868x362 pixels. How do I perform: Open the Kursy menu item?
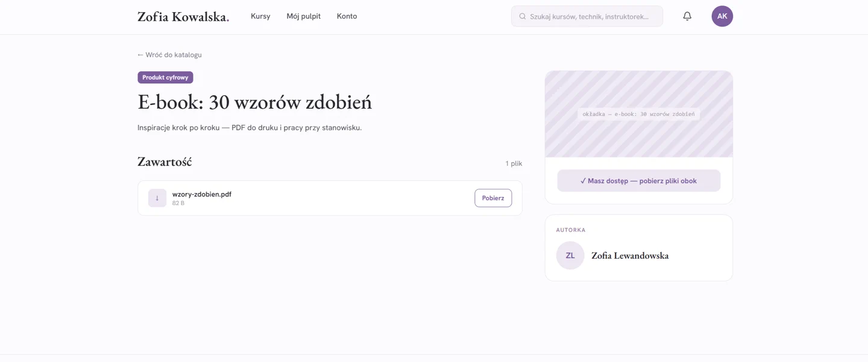click(x=260, y=16)
